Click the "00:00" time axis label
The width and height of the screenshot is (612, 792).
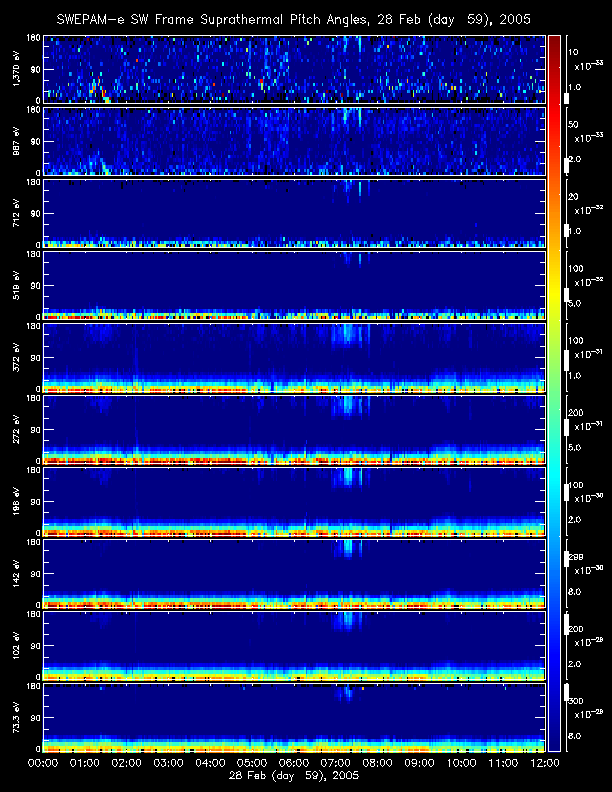(43, 763)
